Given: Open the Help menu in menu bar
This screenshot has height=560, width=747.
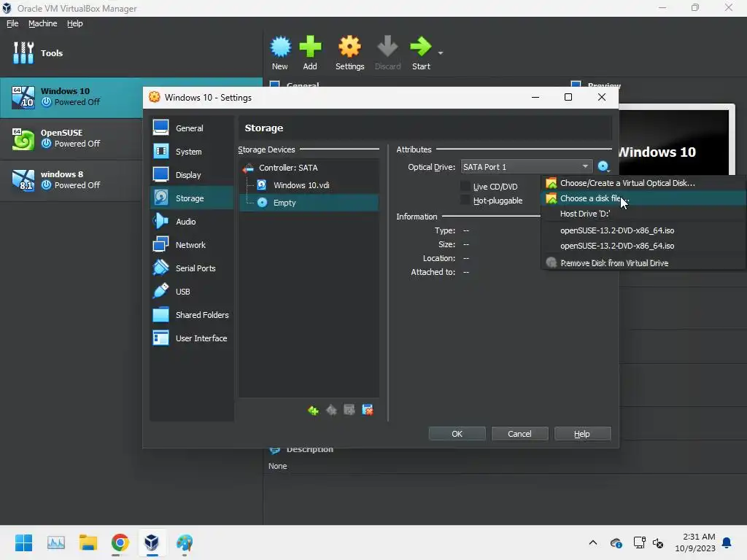Looking at the screenshot, I should coord(74,23).
